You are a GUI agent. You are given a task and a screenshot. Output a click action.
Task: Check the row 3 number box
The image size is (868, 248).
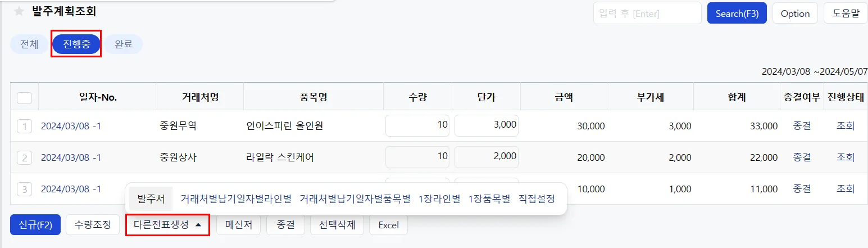(24, 189)
